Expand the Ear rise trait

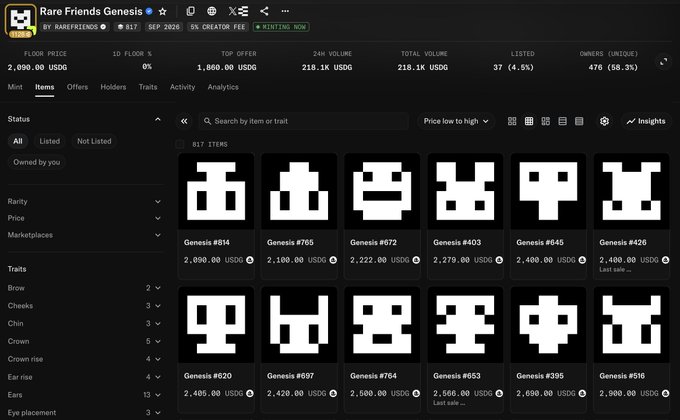point(84,377)
